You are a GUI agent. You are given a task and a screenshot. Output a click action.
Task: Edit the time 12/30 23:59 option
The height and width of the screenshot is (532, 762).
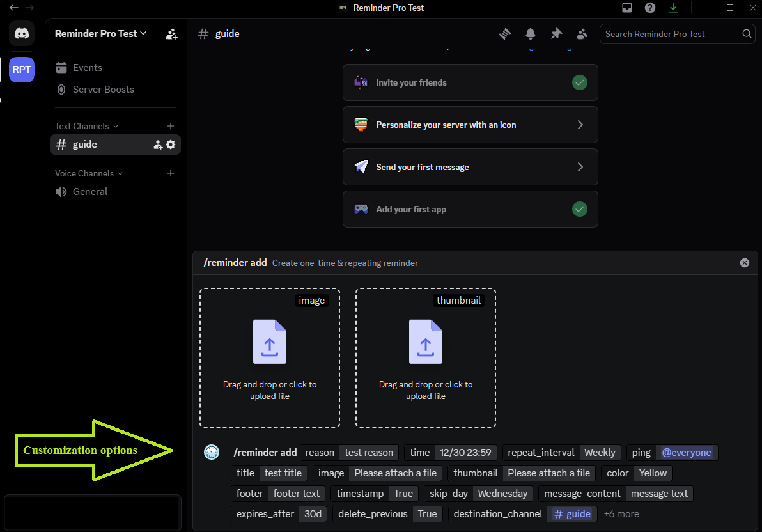click(451, 453)
